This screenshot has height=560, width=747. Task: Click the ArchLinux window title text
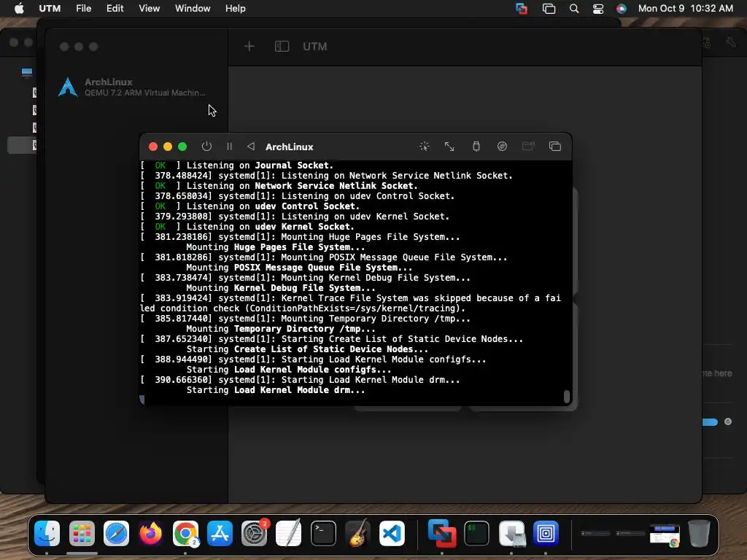pyautogui.click(x=289, y=147)
